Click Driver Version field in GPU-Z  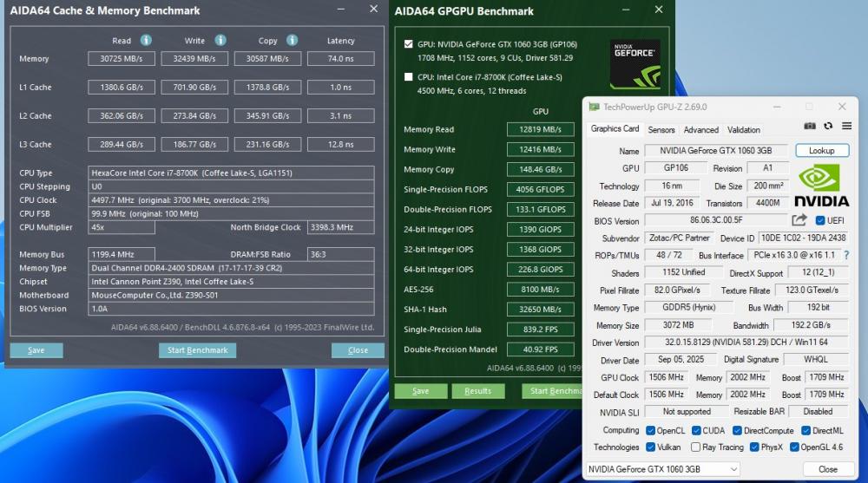[746, 343]
